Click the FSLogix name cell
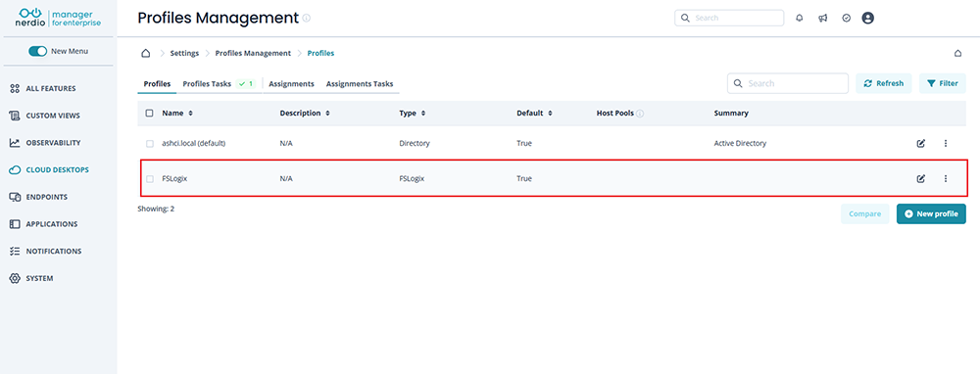Image resolution: width=980 pixels, height=374 pixels. [175, 178]
